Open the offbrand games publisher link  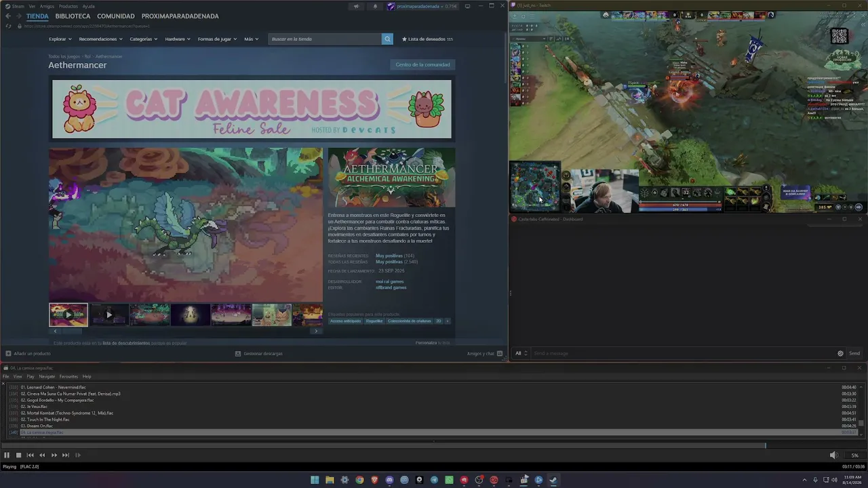pos(391,287)
